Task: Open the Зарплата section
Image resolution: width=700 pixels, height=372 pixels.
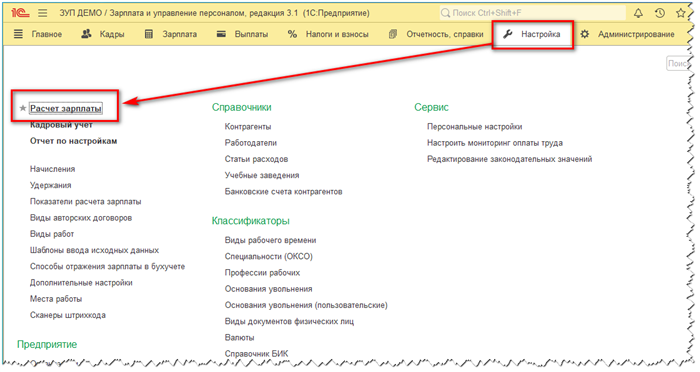Action: 179,34
